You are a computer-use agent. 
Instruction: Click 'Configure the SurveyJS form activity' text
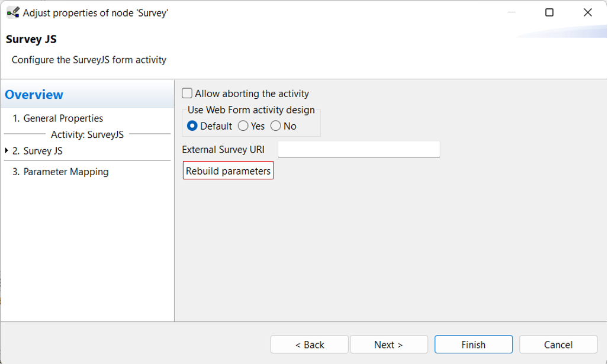(x=89, y=60)
